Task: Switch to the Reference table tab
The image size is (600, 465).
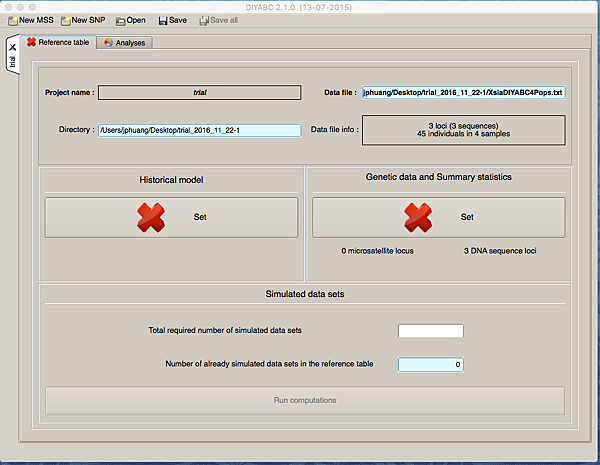Action: 58,42
